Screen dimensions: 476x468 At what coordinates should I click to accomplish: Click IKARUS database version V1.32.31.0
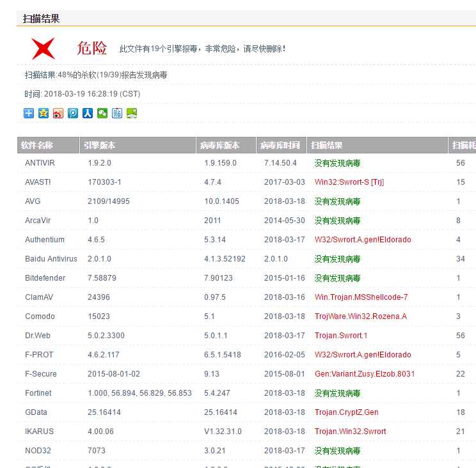(223, 432)
